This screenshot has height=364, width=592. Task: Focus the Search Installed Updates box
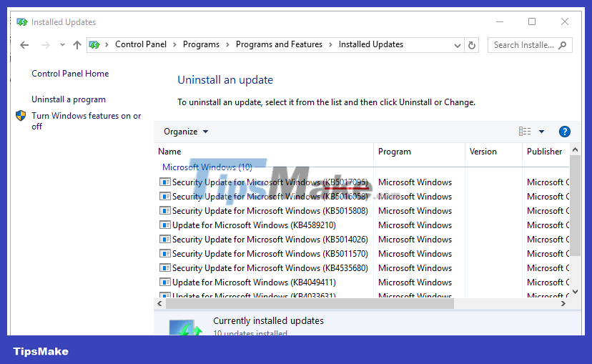click(x=530, y=45)
